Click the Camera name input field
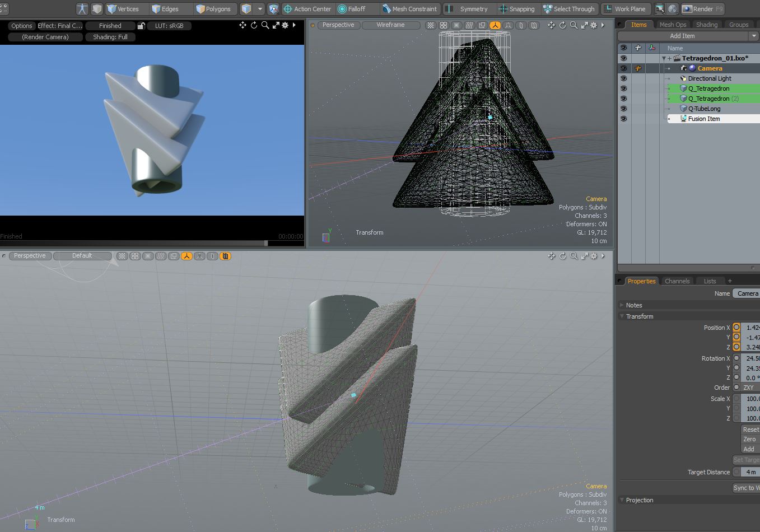 (747, 293)
